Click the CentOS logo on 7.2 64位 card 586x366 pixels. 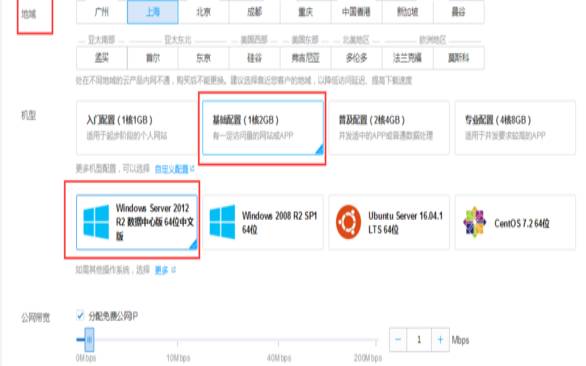click(475, 222)
